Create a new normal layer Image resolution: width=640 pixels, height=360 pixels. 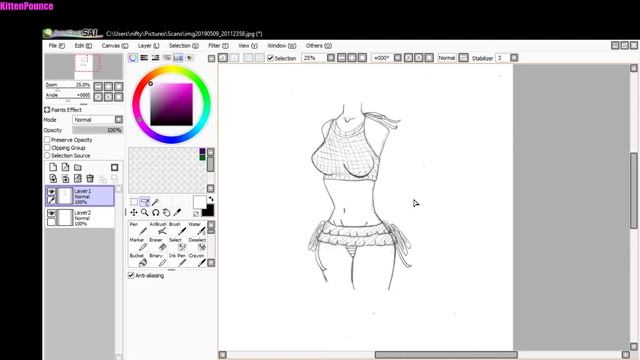point(53,167)
